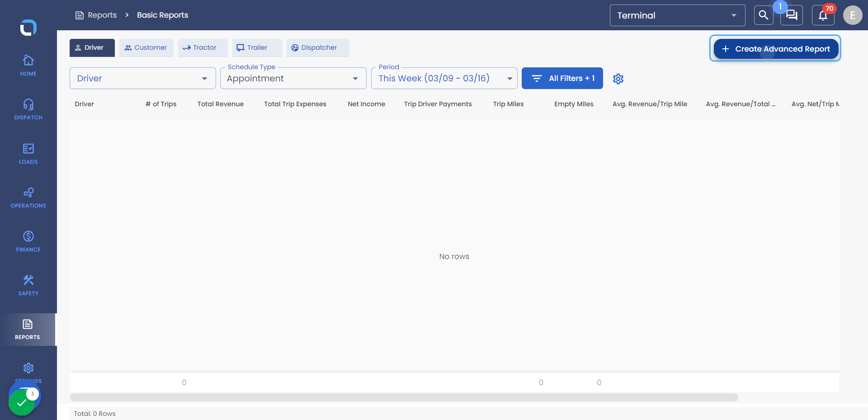Select Reports in the sidebar
The width and height of the screenshot is (868, 420).
[28, 330]
